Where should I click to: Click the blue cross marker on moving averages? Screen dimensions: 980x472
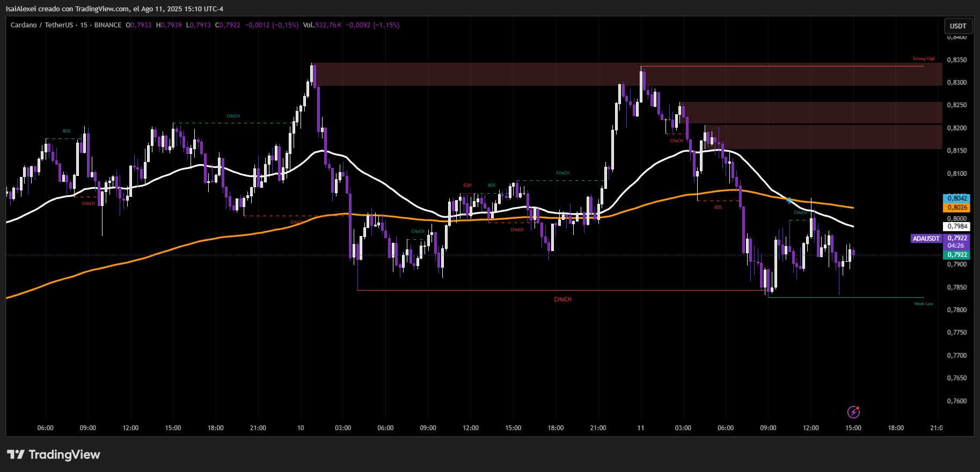(x=789, y=201)
